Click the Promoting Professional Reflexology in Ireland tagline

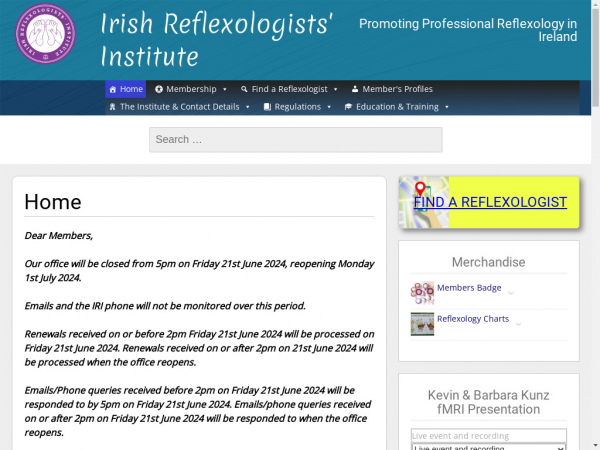point(468,30)
